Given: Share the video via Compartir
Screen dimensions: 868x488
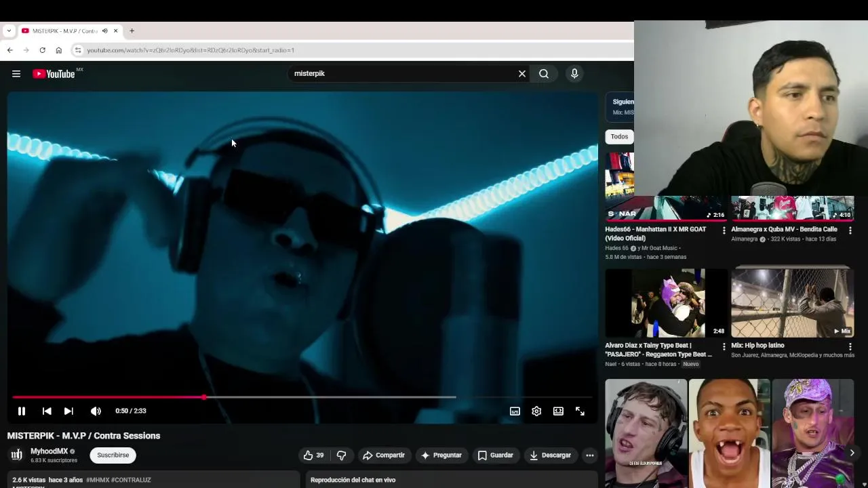Looking at the screenshot, I should click(x=384, y=455).
